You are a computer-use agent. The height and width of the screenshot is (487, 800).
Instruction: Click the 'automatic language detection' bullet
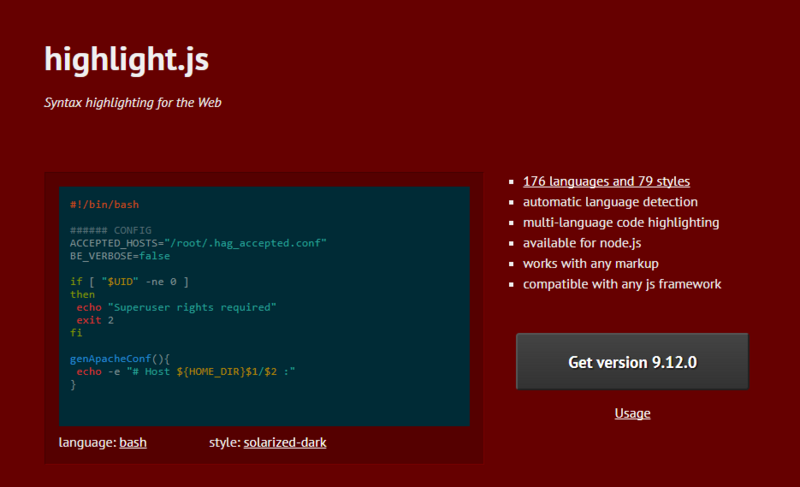[x=610, y=202]
